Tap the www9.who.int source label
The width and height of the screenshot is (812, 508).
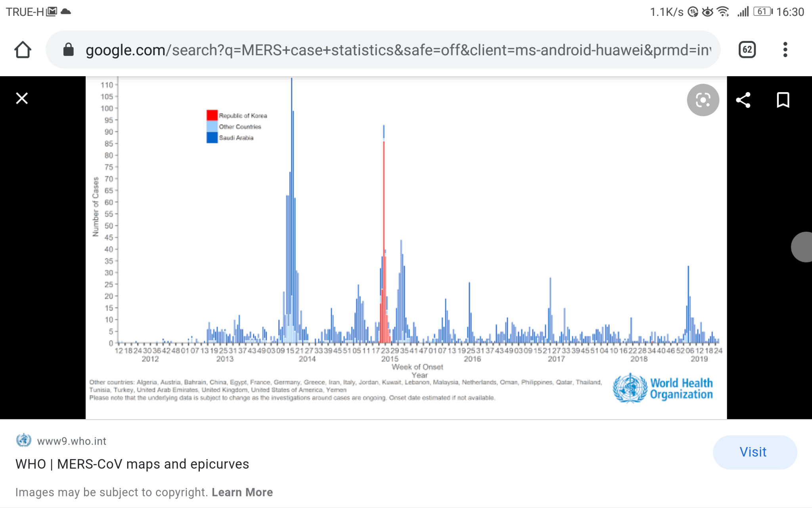(x=71, y=441)
